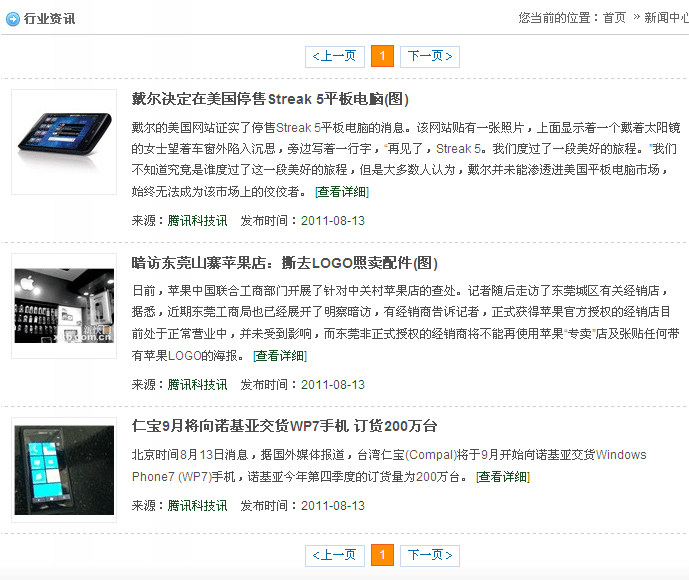Open headline 仁宝9月将向诺基亚交货WP7手机

284,426
